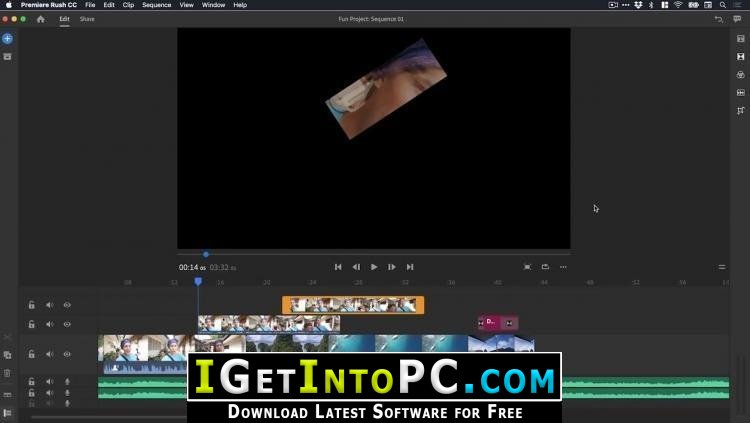Screen dimensions: 750x423
Task: Open the project assets panel icon
Action: (7, 56)
